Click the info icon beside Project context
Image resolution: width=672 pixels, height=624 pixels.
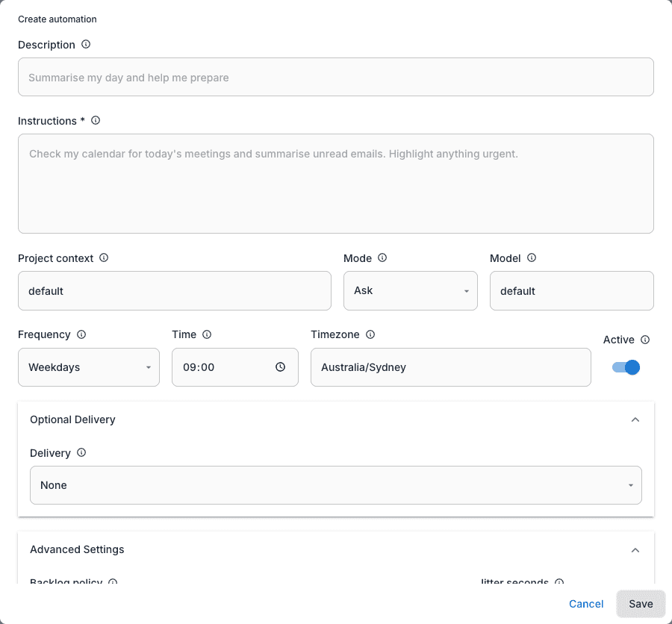tap(104, 258)
